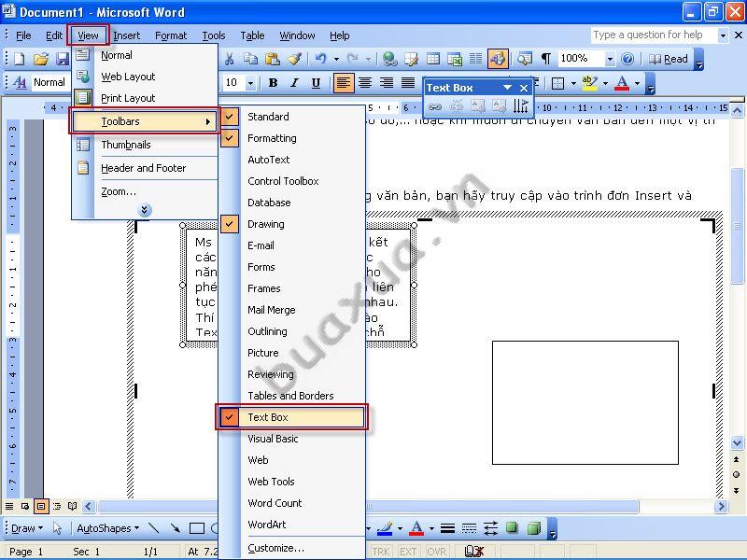Open the font size dropdown
This screenshot has height=560, width=747.
250,83
